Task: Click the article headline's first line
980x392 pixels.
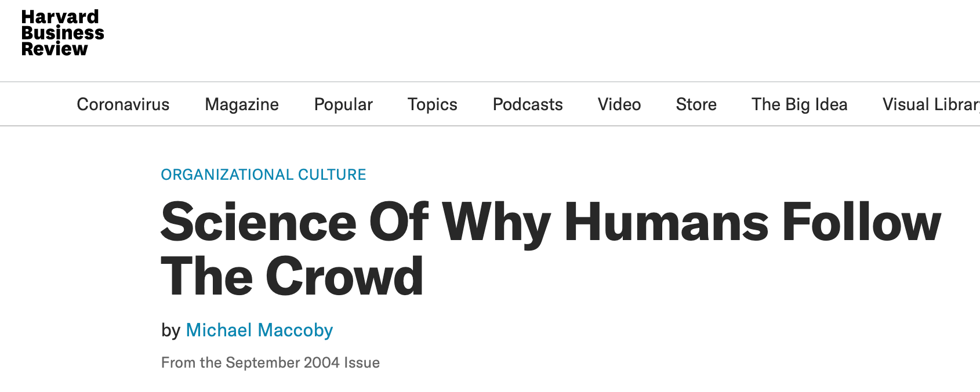Action: click(551, 223)
